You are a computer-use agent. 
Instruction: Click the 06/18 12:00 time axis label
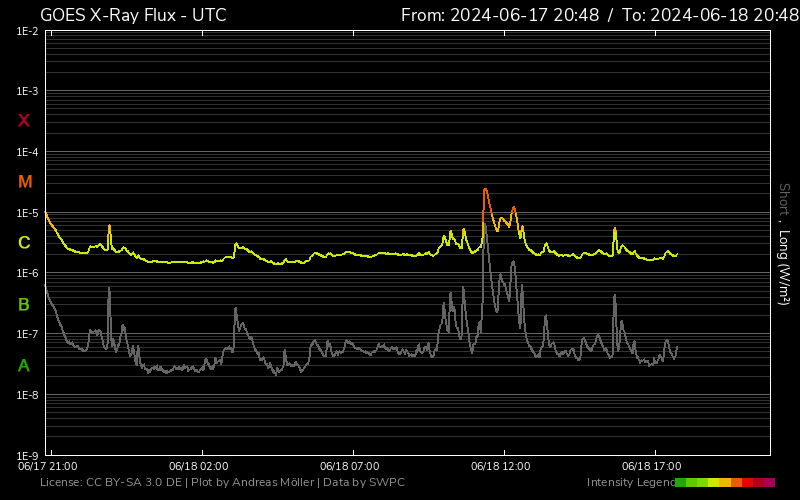(500, 466)
